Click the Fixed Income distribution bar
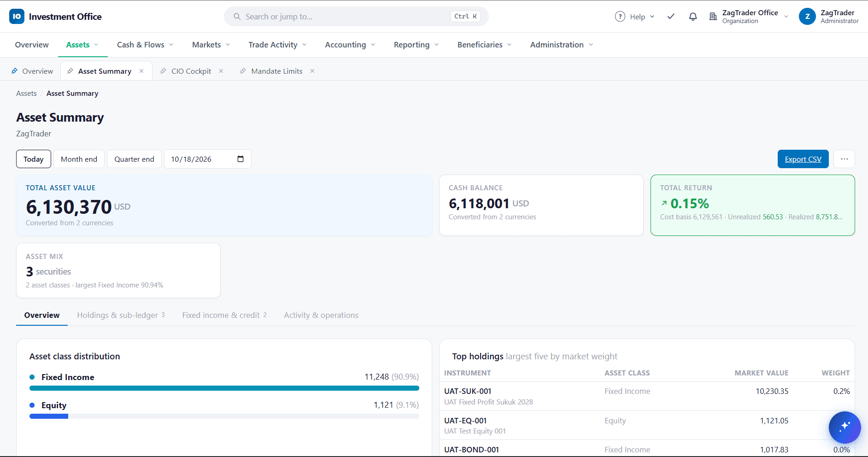Screen dimensions: 868x457 [x=224, y=388]
